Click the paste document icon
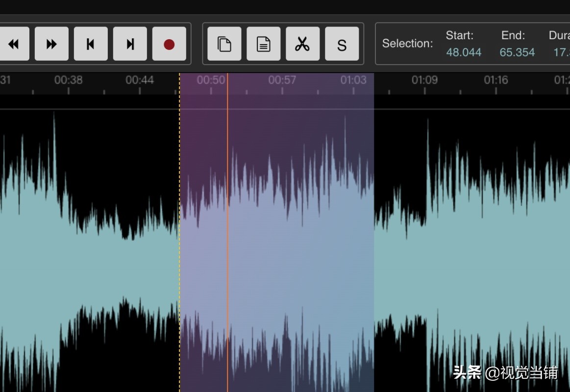570x392 pixels. [x=264, y=44]
